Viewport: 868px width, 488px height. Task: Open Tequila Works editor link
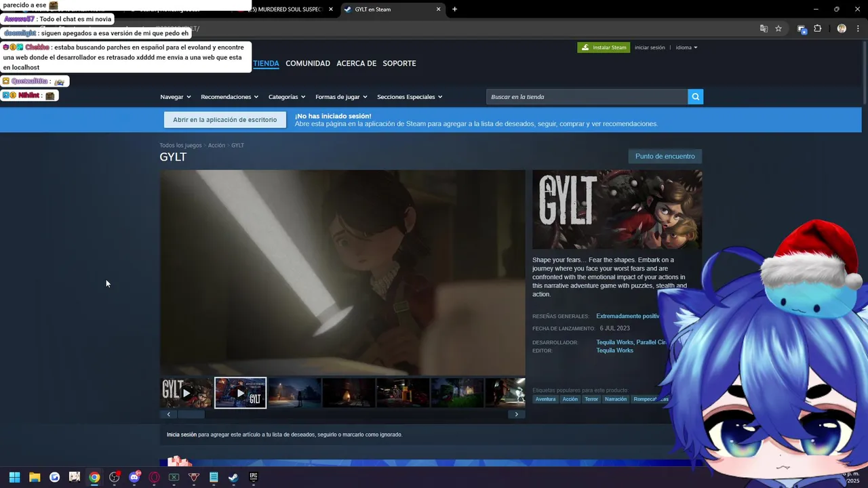(x=614, y=350)
